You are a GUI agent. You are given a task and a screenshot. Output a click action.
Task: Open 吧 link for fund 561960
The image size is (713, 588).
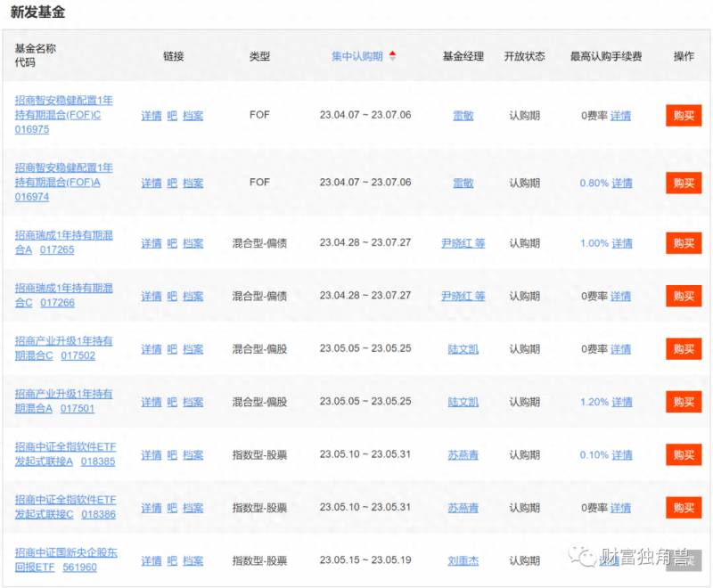(x=172, y=561)
